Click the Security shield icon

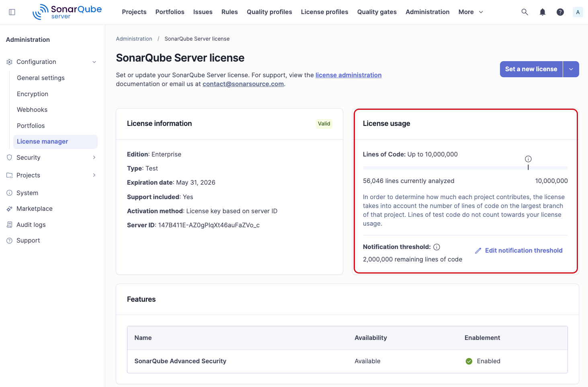[10, 158]
